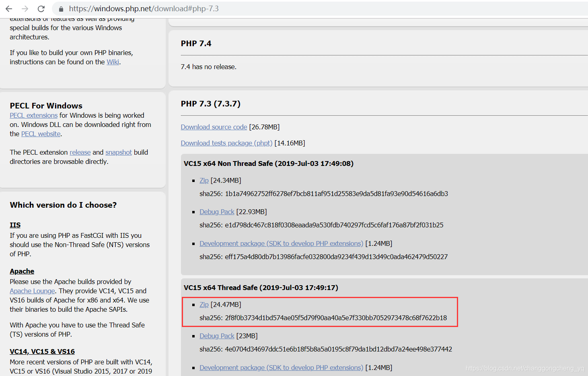Download Thread Safe Debug Pack 23MB
Viewport: 588px width, 376px height.
tap(217, 336)
